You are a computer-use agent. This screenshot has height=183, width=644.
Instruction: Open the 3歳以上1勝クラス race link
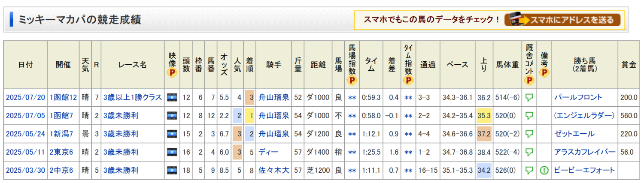(x=133, y=97)
